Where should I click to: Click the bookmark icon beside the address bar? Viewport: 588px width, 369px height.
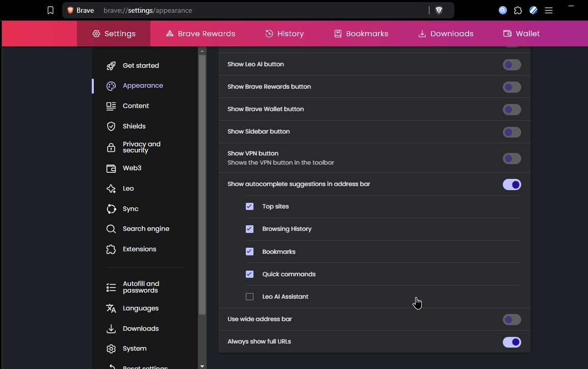50,11
